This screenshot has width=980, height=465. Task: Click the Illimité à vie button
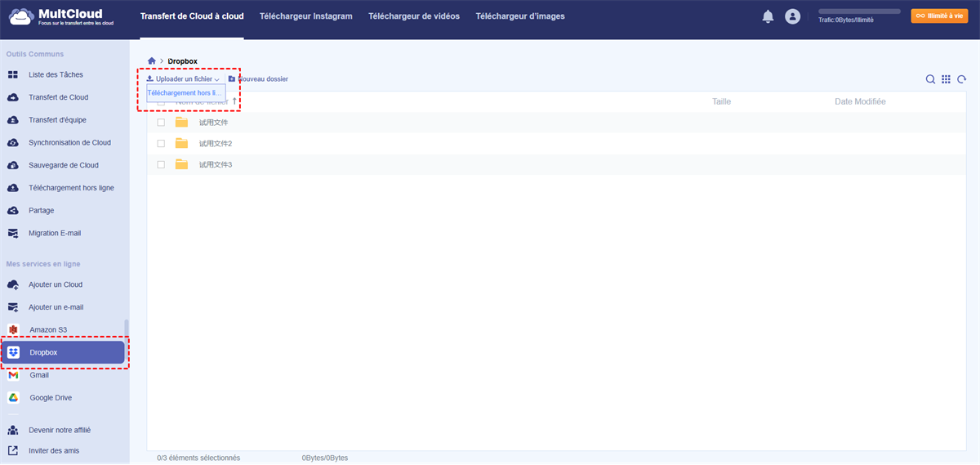(939, 16)
